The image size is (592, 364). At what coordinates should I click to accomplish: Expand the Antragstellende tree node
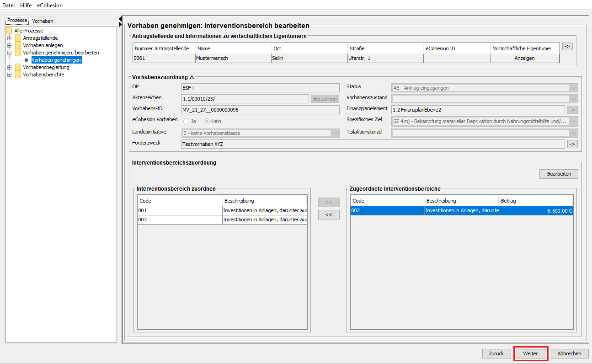coord(9,38)
